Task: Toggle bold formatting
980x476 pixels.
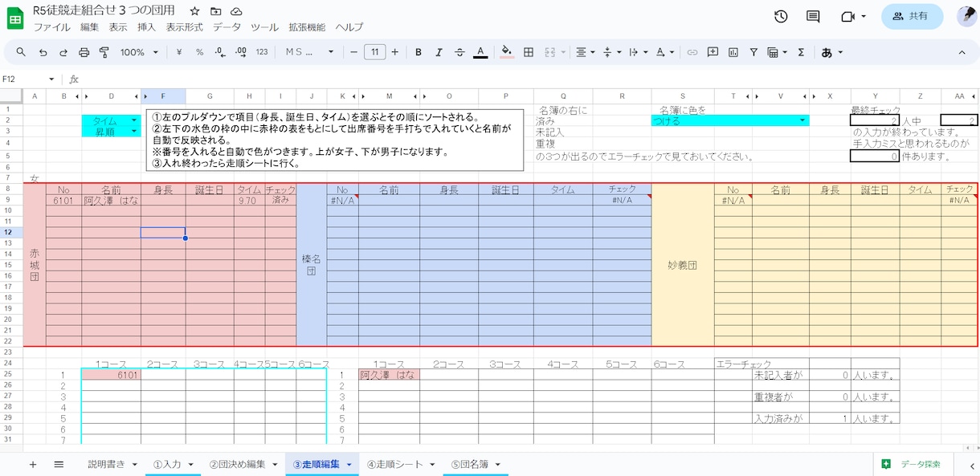Action: [419, 52]
